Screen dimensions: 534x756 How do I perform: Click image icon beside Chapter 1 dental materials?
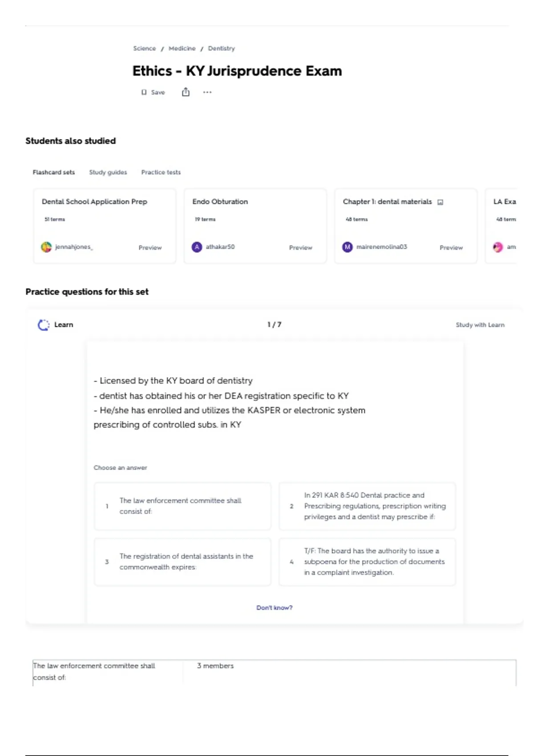point(440,202)
